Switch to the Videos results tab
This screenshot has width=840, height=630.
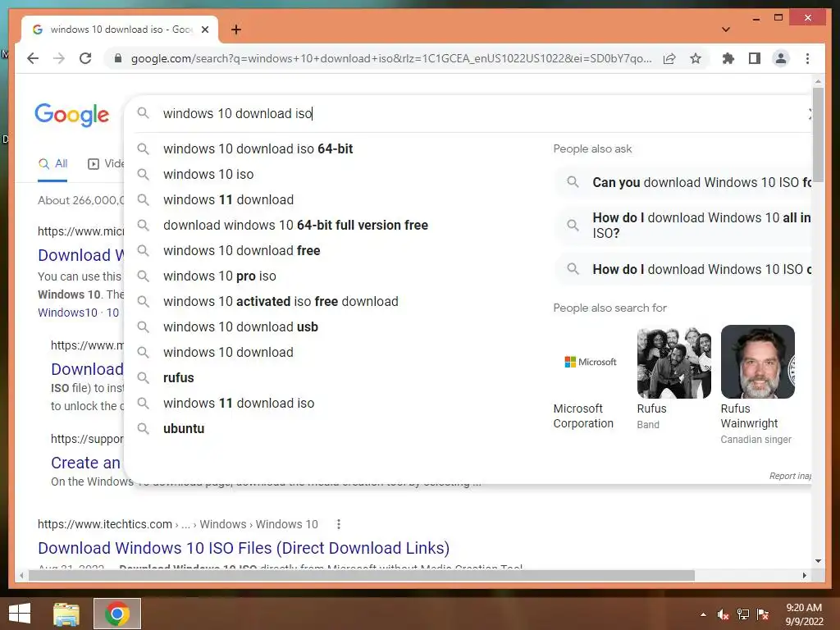pos(106,164)
